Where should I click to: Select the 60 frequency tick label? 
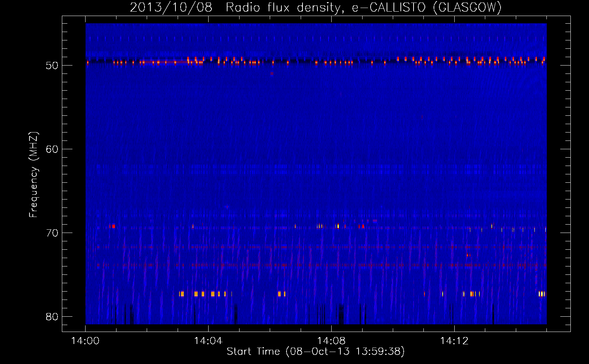click(52, 149)
